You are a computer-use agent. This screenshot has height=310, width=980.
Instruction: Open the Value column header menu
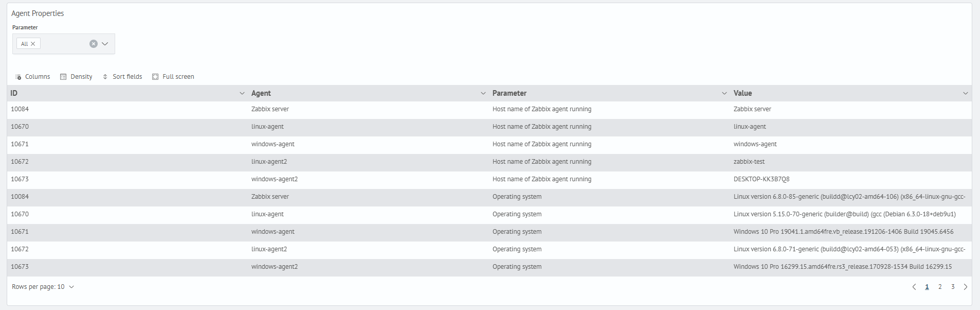point(965,93)
